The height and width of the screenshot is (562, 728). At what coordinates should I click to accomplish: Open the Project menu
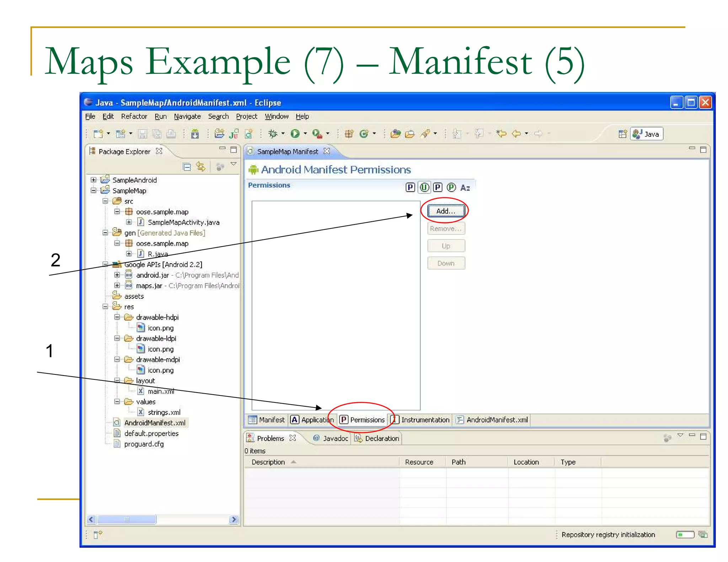[x=246, y=116]
